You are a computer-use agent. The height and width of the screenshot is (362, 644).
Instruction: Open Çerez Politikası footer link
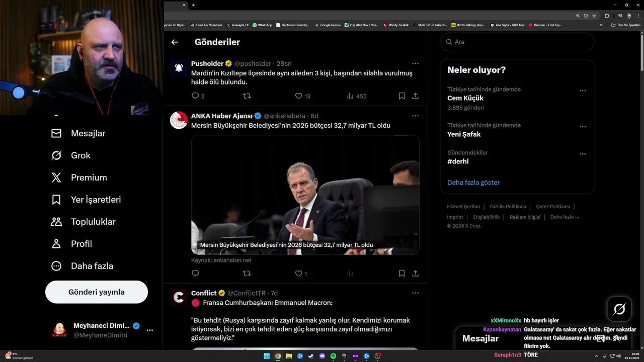click(x=553, y=207)
